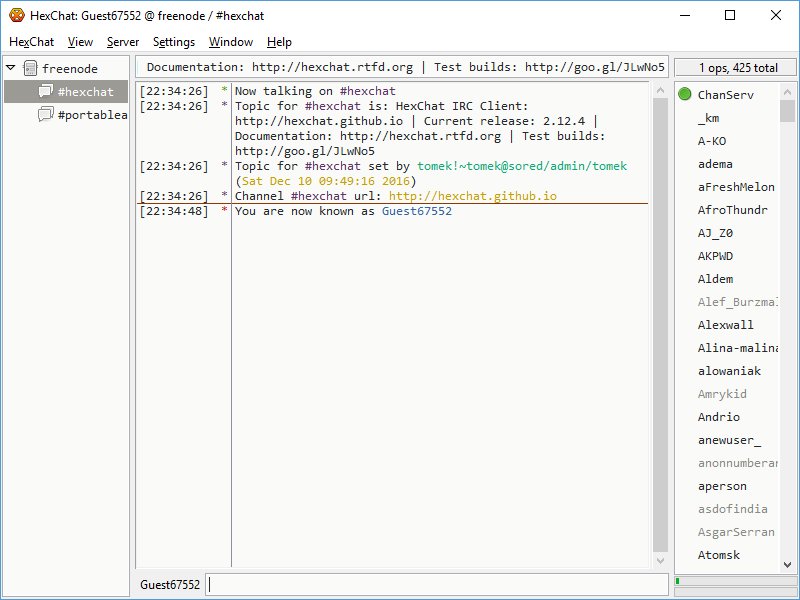Click the lag meter progress bar
This screenshot has height=600, width=800.
click(735, 581)
